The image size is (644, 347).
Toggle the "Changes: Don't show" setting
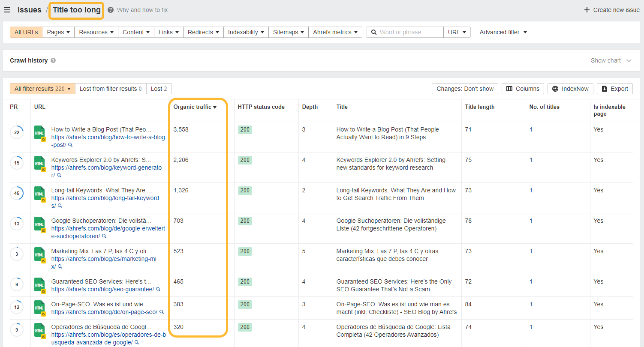(x=465, y=89)
